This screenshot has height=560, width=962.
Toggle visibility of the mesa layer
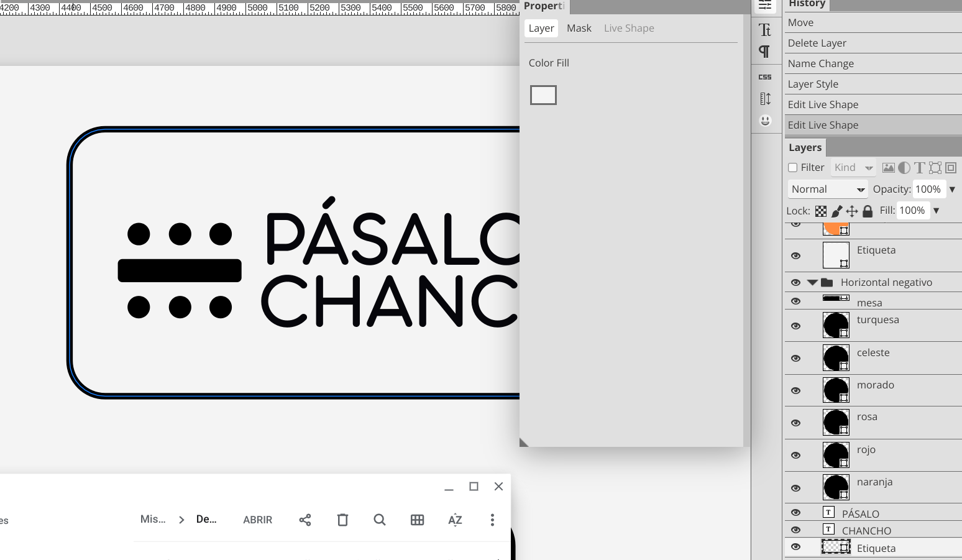coord(796,301)
